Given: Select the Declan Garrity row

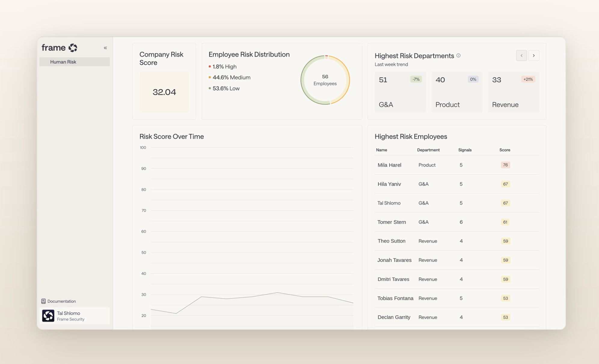Looking at the screenshot, I should click(457, 317).
